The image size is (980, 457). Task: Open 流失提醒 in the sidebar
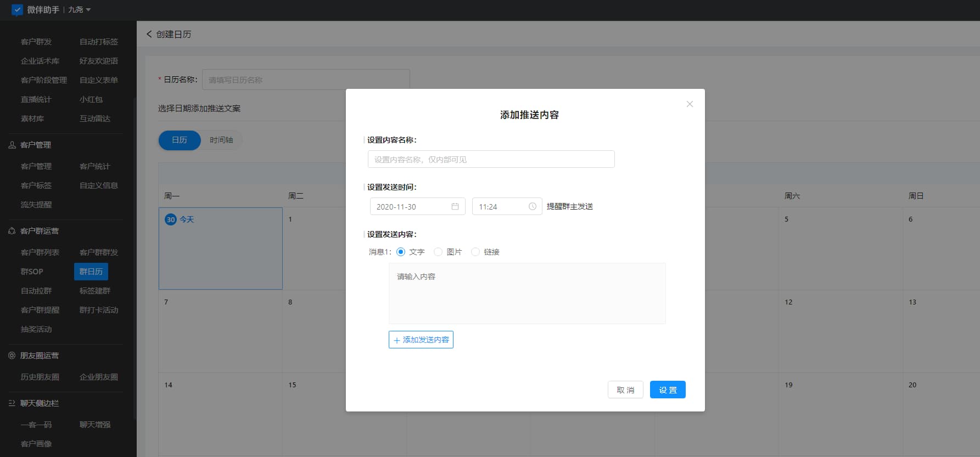[x=36, y=205]
